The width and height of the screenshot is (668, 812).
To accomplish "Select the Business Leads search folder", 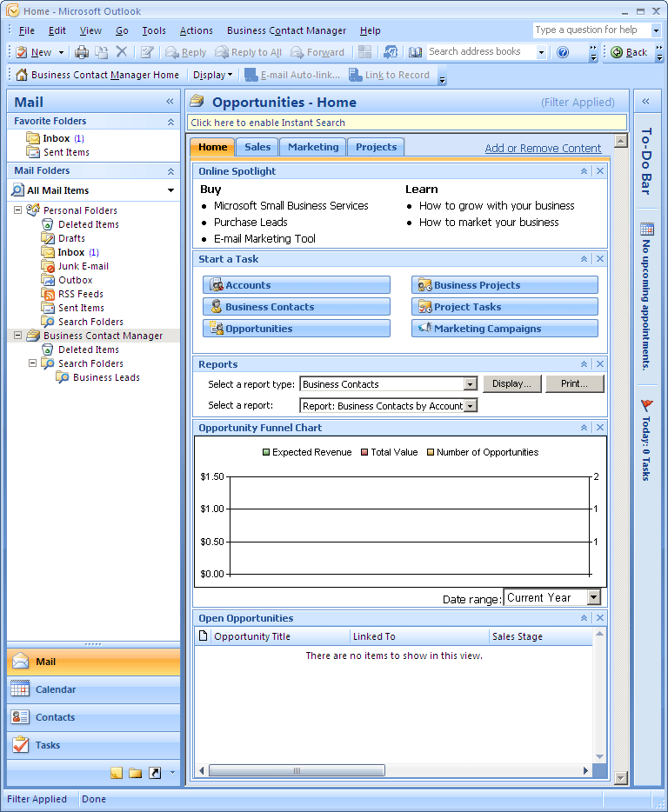I will (106, 377).
